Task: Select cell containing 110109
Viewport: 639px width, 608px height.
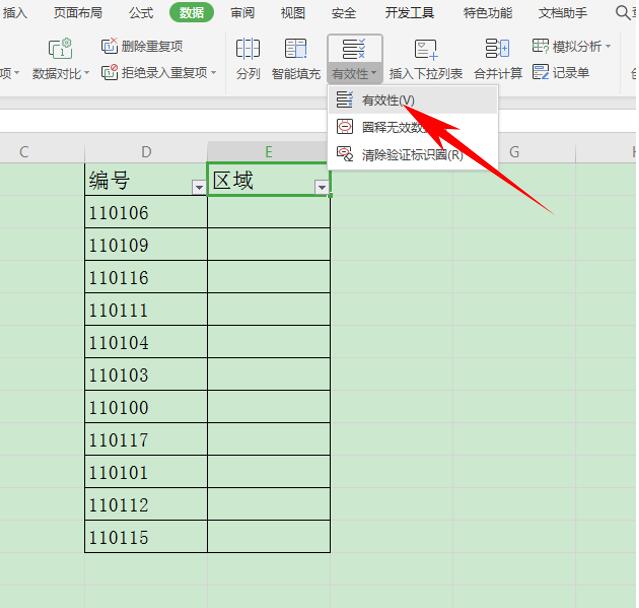Action: click(x=146, y=245)
